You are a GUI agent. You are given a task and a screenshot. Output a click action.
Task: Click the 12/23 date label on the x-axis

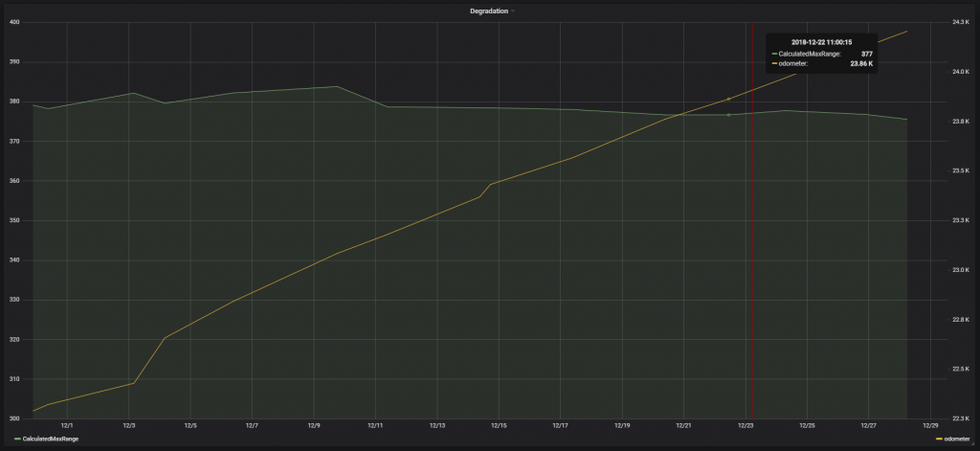point(746,424)
